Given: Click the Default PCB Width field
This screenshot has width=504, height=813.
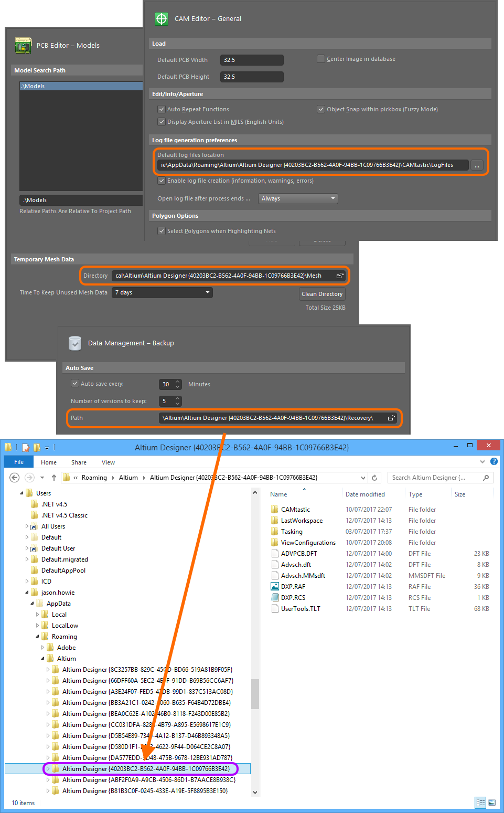Looking at the screenshot, I should tap(252, 60).
